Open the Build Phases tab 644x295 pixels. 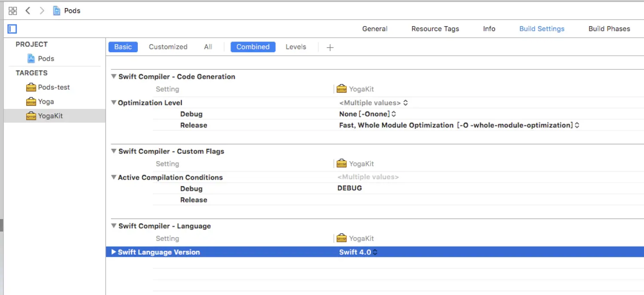[609, 29]
